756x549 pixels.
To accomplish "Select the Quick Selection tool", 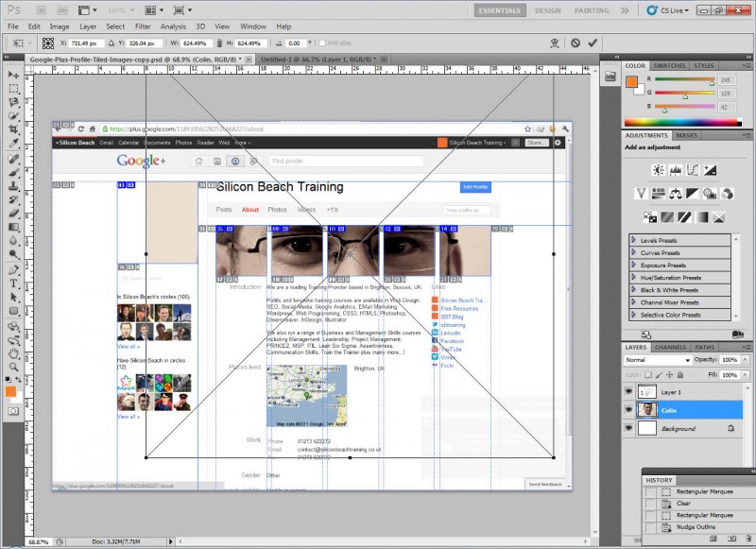I will tap(13, 115).
